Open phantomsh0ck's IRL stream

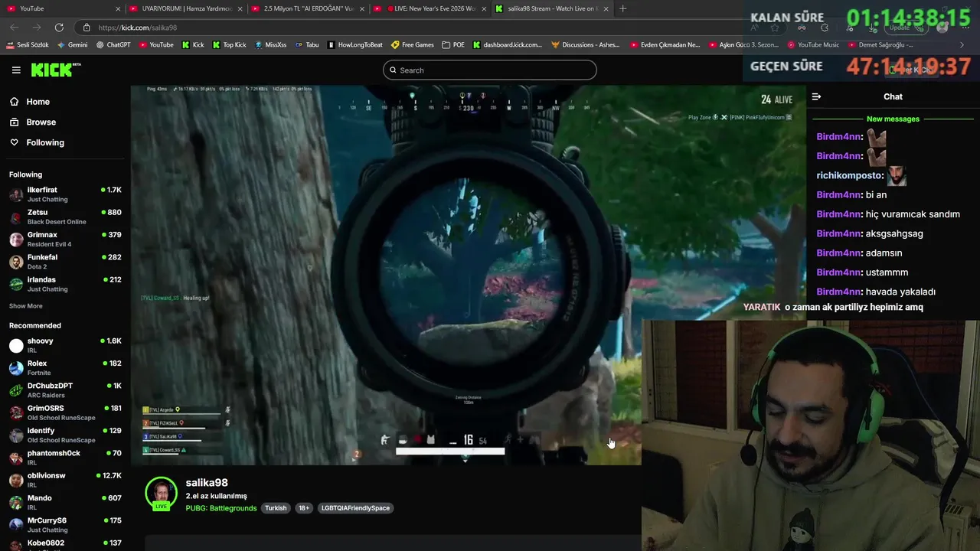pyautogui.click(x=65, y=458)
